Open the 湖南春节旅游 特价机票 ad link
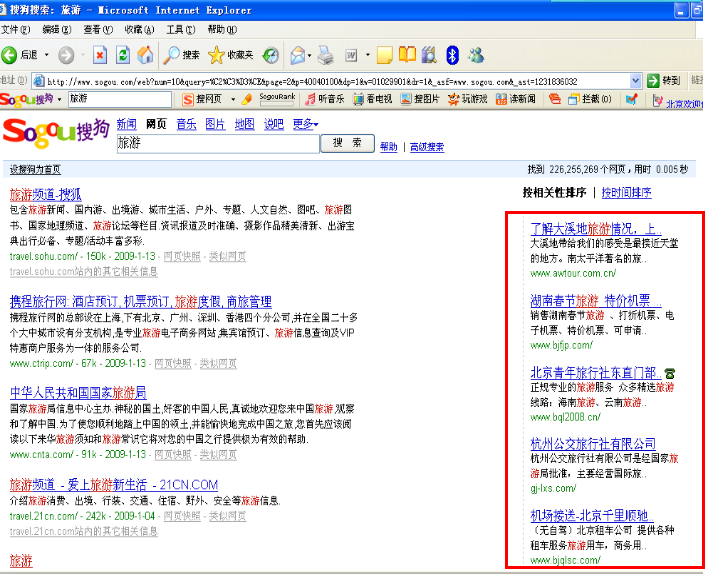Viewport: 705px width, 575px height. click(x=596, y=300)
